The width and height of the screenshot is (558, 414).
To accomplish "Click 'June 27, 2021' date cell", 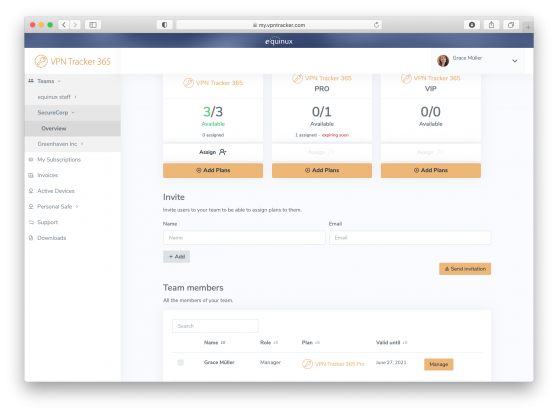I will (x=391, y=362).
